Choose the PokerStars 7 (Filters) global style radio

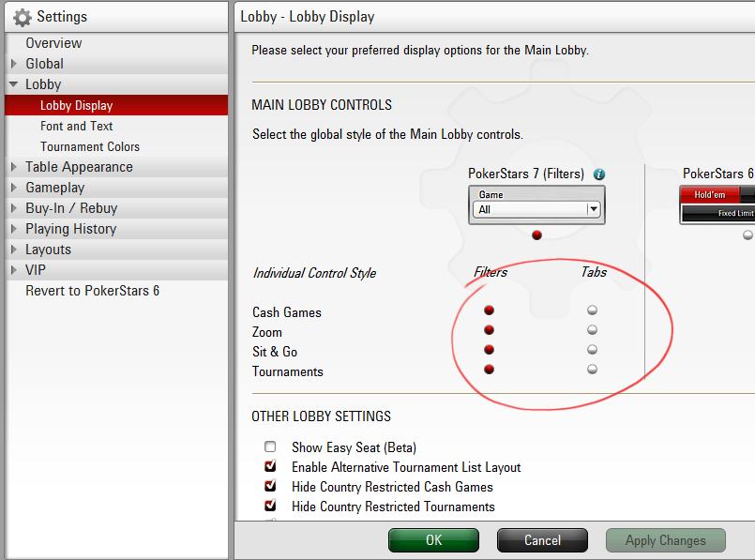[x=536, y=235]
